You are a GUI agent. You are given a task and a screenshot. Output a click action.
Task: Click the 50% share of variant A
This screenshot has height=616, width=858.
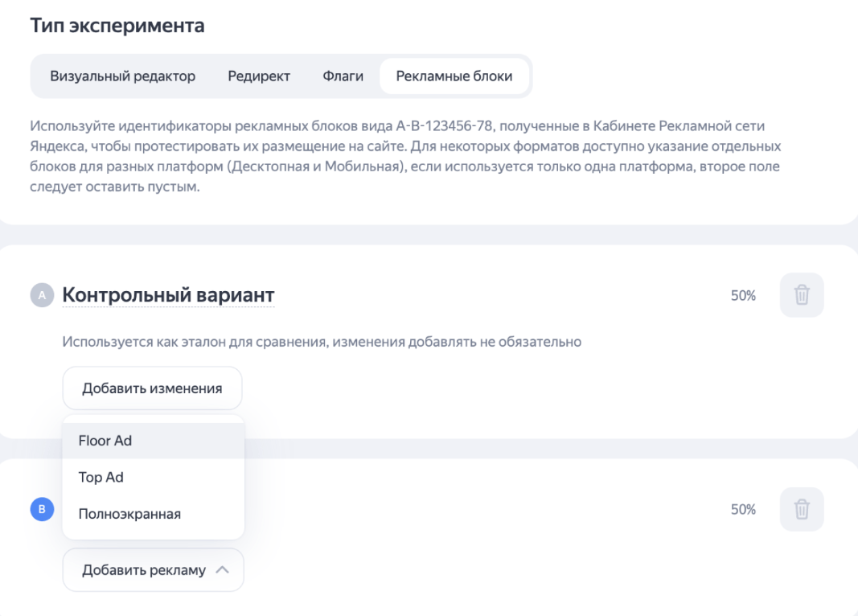(x=743, y=296)
